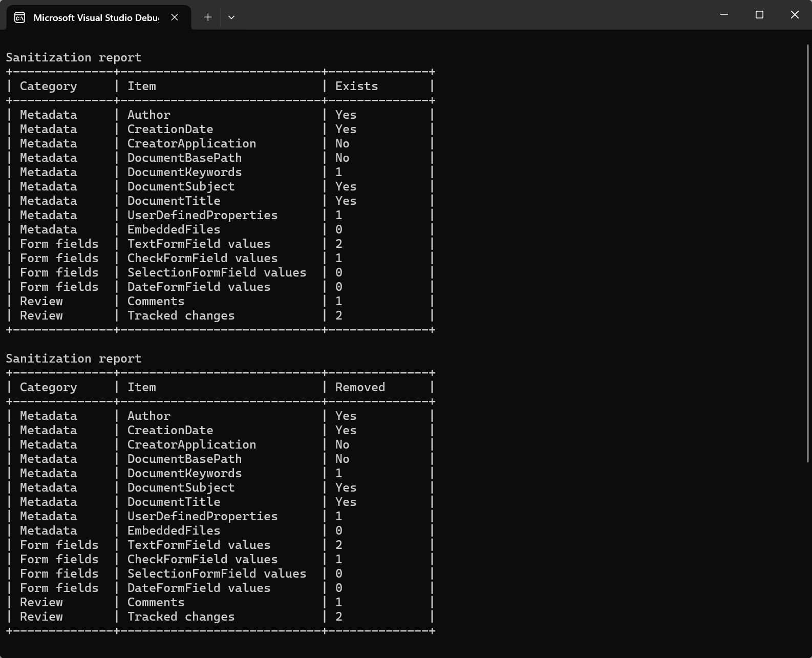
Task: Click 'Author' in the Exists table
Action: point(149,115)
